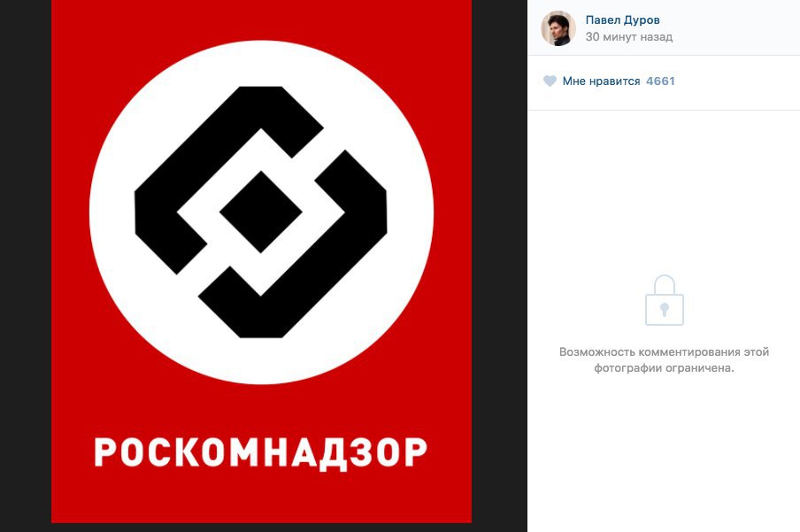Click the red background above the white circle
The width and height of the screenshot is (800, 532).
click(x=261, y=19)
